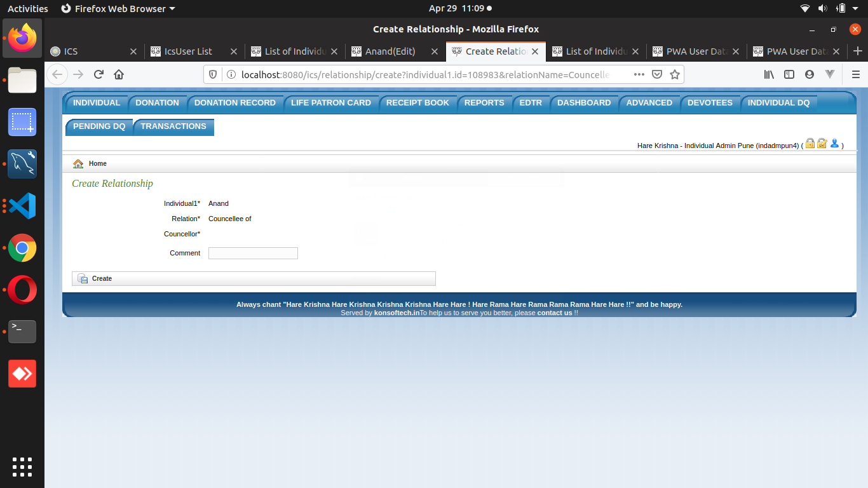Open the Firefox Library icon
Screen dimensions: 868x488
pyautogui.click(x=768, y=74)
